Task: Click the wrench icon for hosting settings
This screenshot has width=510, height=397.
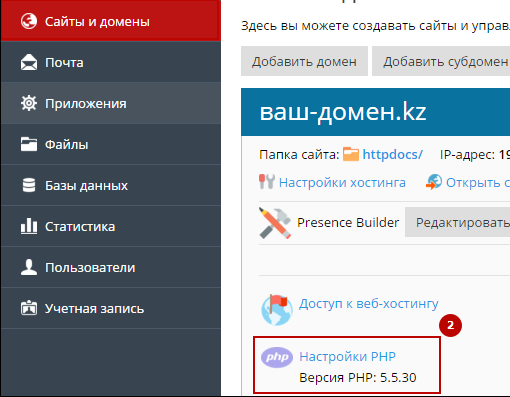Action: (267, 182)
